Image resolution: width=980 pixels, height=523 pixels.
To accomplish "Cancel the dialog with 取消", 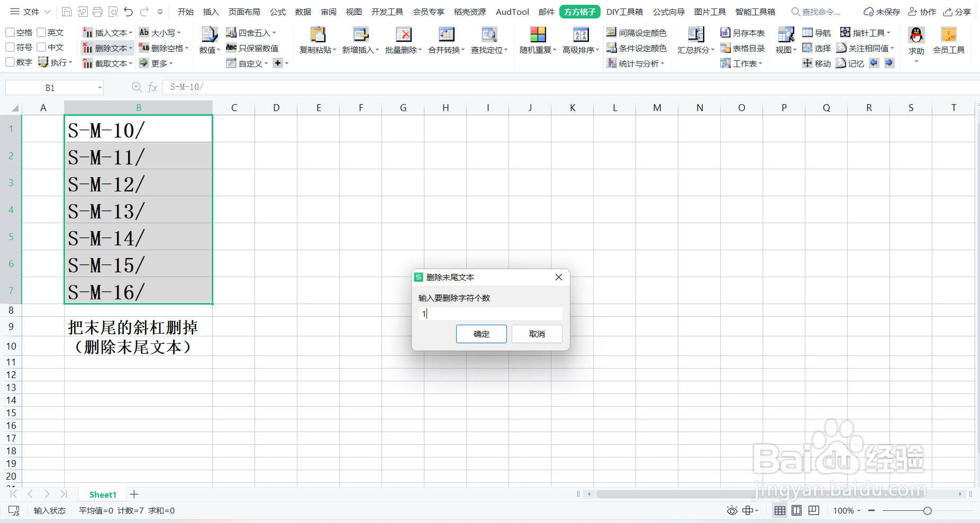I will tap(537, 334).
